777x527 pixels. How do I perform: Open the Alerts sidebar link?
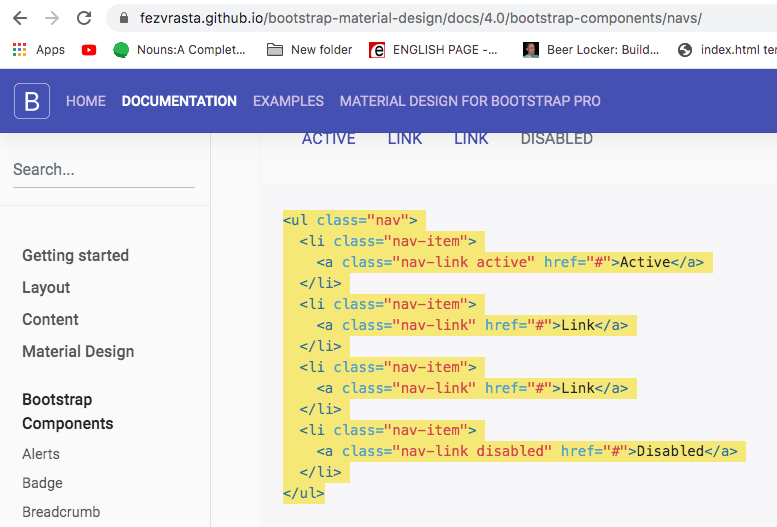coord(41,454)
